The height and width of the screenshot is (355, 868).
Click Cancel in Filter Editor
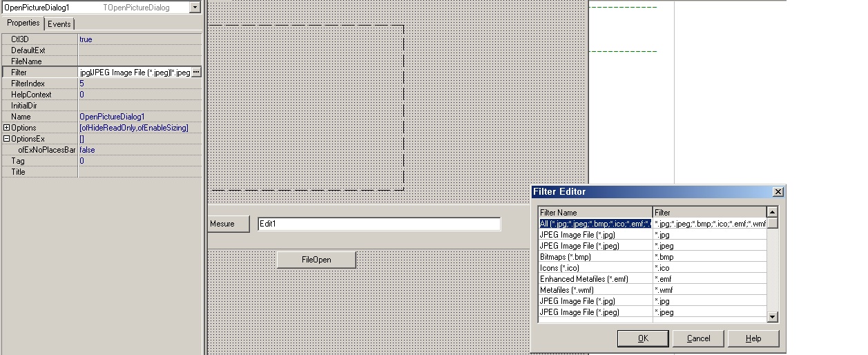click(698, 338)
